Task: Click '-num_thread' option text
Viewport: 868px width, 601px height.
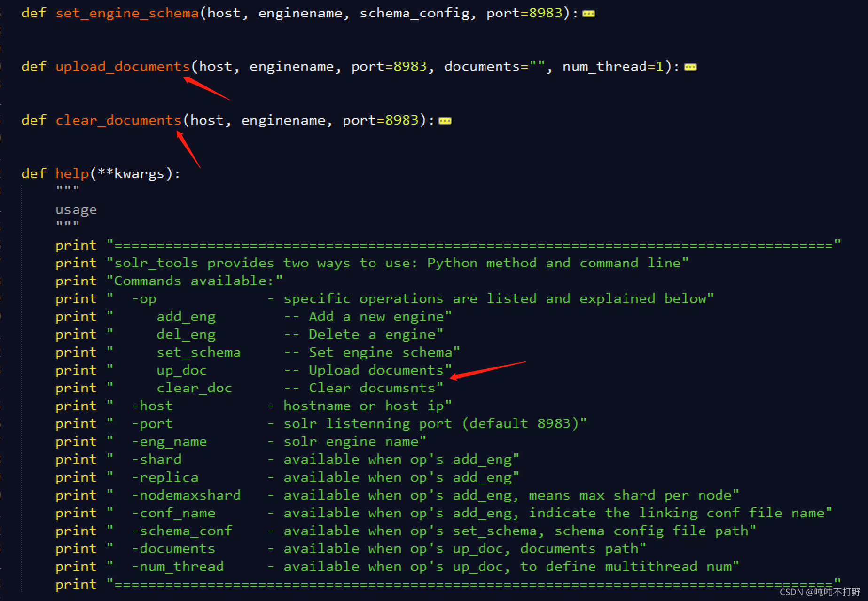Action: (178, 567)
